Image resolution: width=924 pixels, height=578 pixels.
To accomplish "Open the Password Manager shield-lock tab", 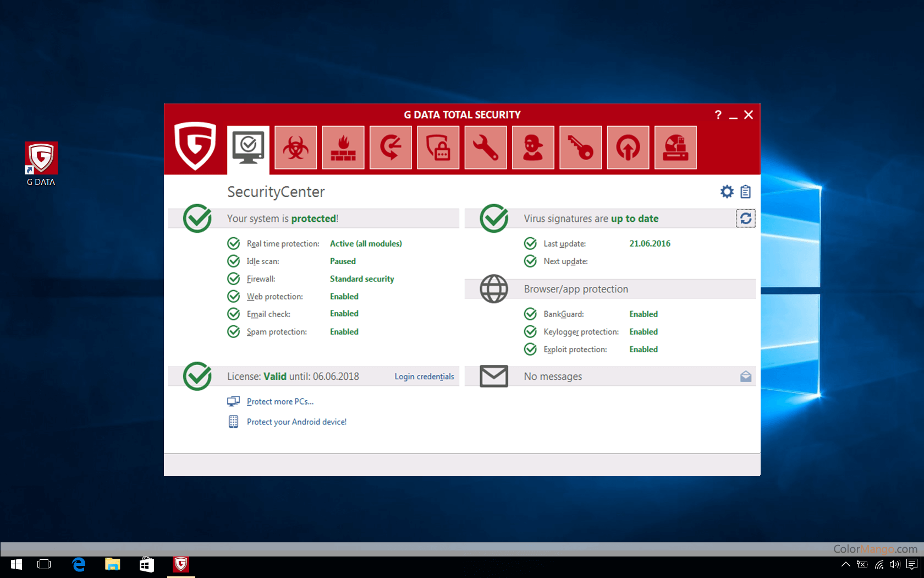I will [x=438, y=148].
